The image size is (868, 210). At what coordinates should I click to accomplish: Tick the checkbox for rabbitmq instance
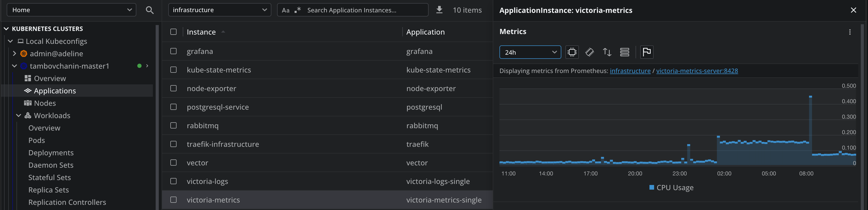(x=173, y=125)
